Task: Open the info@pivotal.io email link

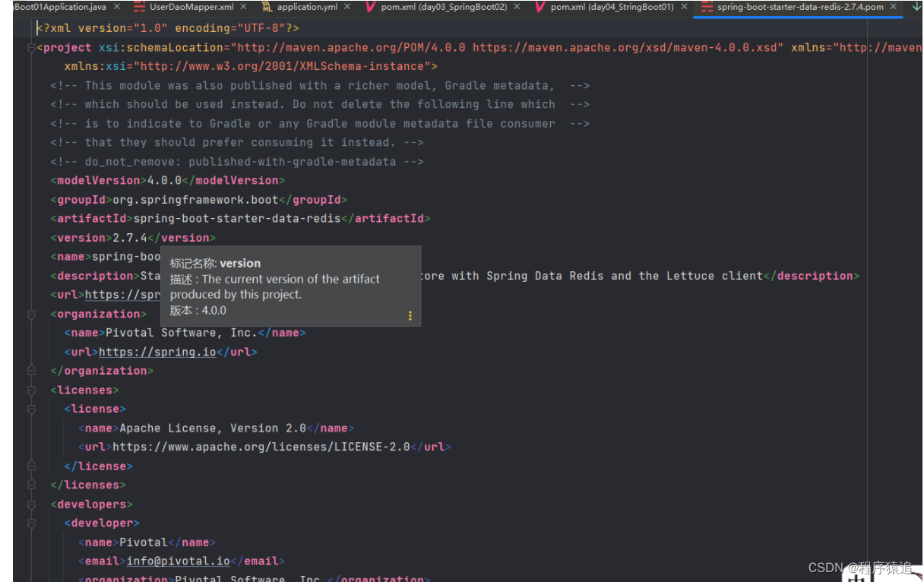Action: pos(179,561)
